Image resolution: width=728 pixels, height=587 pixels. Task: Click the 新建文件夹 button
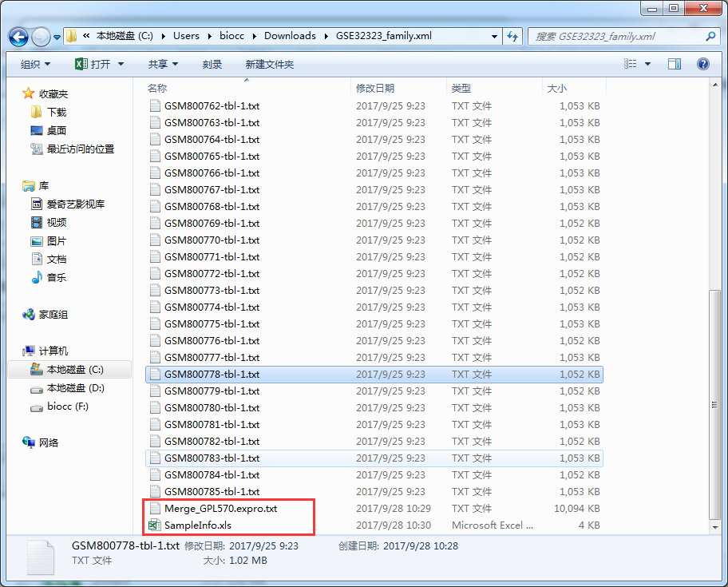pyautogui.click(x=270, y=64)
